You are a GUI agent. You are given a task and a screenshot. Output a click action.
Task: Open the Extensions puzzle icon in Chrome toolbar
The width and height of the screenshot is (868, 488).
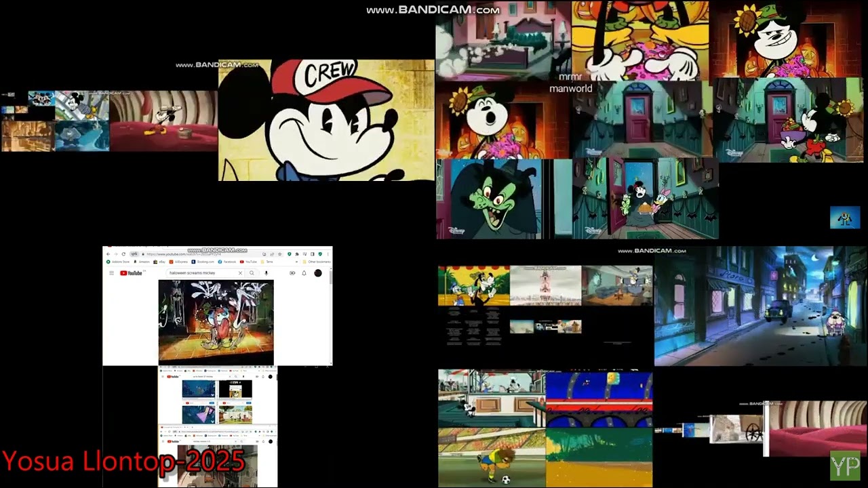(x=297, y=254)
